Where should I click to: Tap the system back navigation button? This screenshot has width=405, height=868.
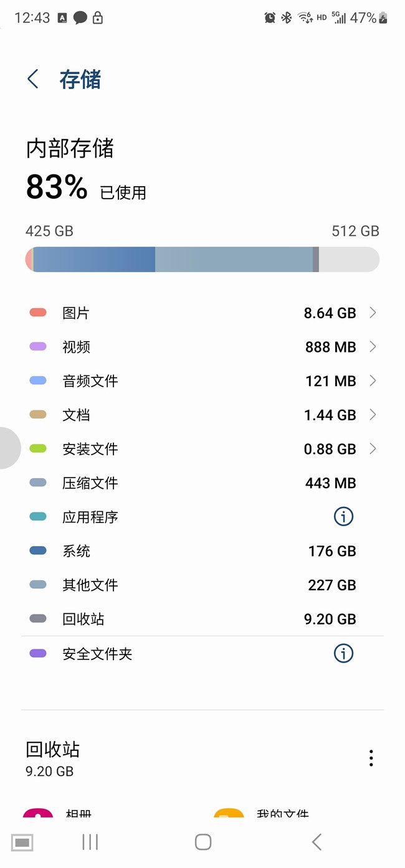coord(317,842)
